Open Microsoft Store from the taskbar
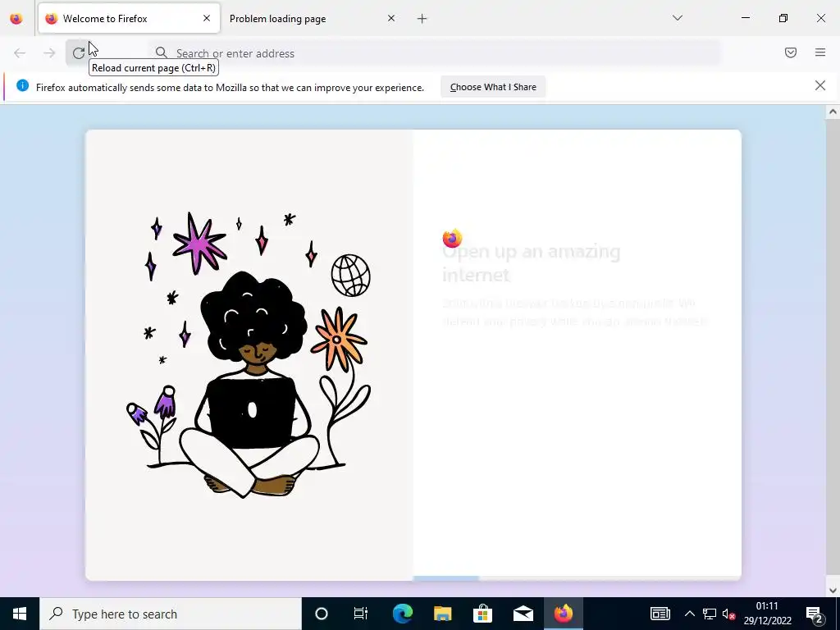The image size is (840, 630). 482,614
